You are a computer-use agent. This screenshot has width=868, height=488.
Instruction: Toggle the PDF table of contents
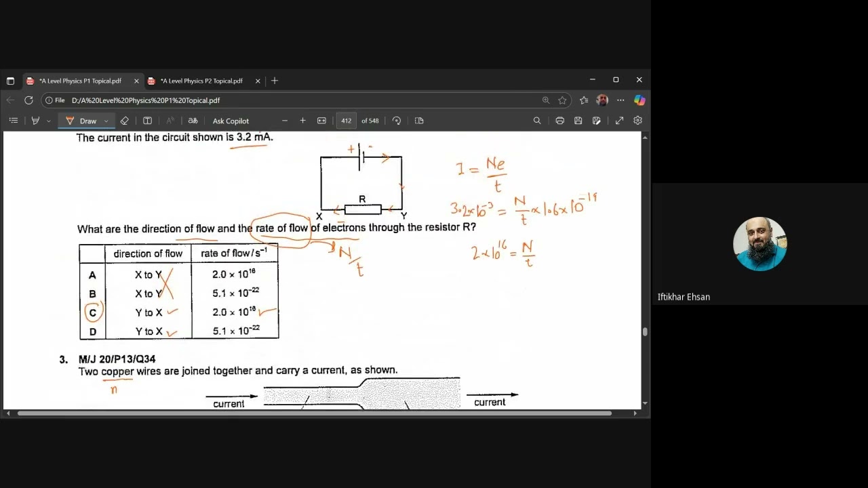13,121
